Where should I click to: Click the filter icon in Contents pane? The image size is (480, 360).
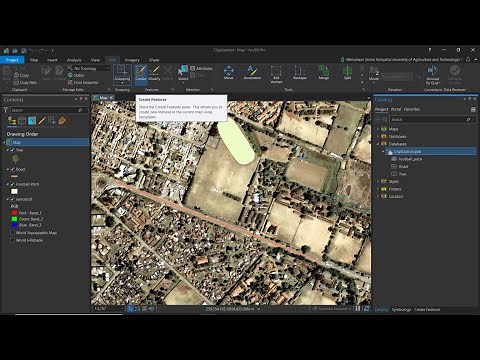click(x=5, y=110)
